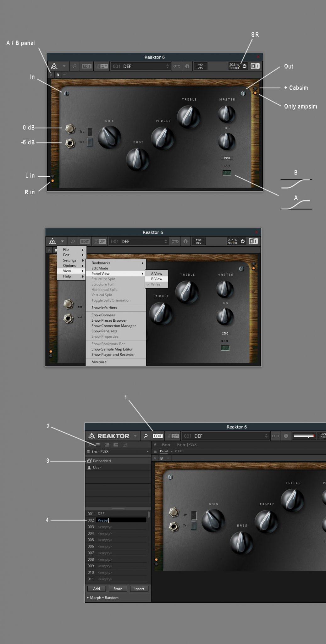Enable the Only ampsim LED in the top window
This screenshot has height=644, width=326.
click(x=255, y=93)
